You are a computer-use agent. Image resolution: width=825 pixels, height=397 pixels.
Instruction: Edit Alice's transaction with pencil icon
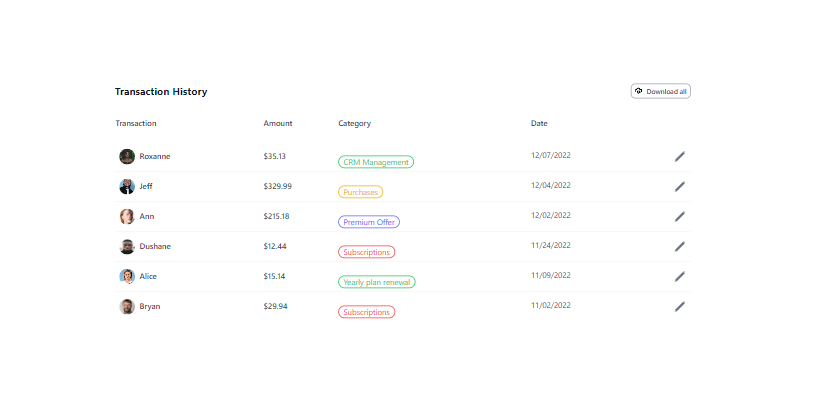[x=680, y=277]
